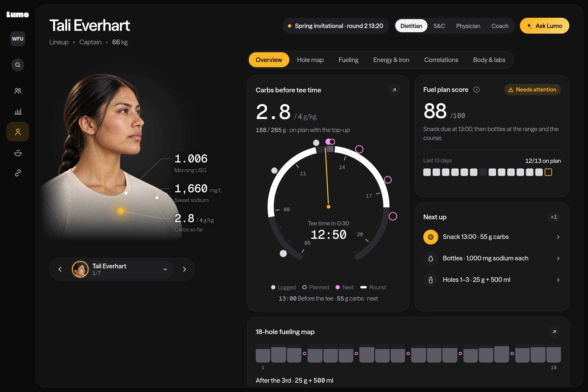Open the Energy & iron tab
This screenshot has height=392, width=588.
tap(391, 60)
